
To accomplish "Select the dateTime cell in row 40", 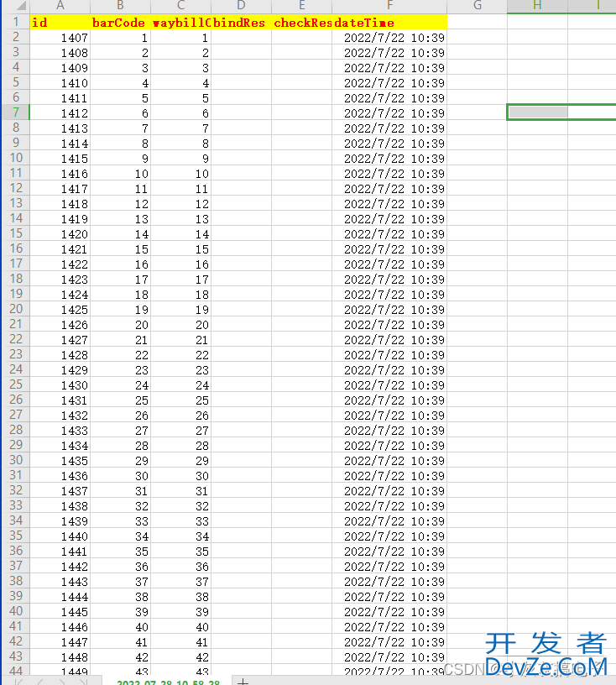I will (x=389, y=612).
